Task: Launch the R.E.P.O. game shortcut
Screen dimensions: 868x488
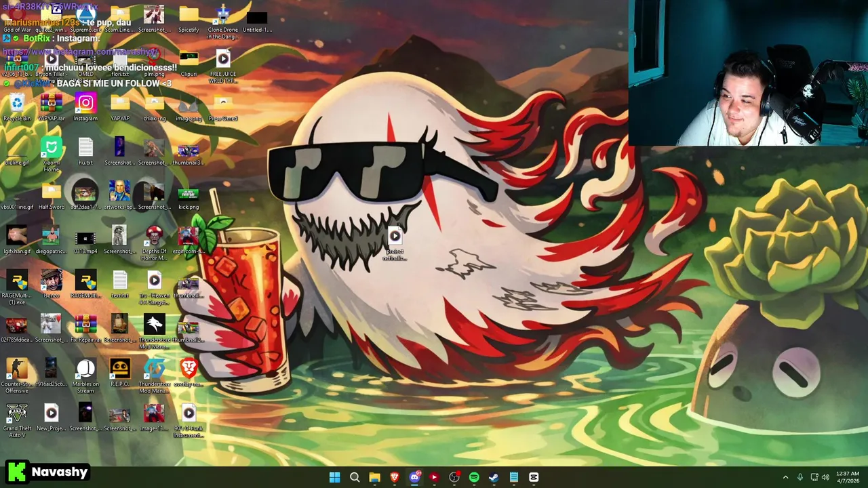Action: click(120, 373)
